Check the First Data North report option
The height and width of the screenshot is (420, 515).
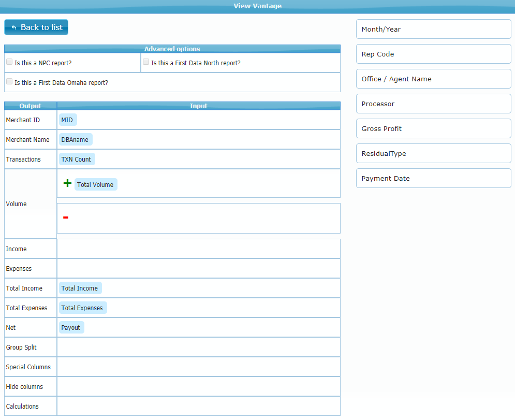(146, 62)
